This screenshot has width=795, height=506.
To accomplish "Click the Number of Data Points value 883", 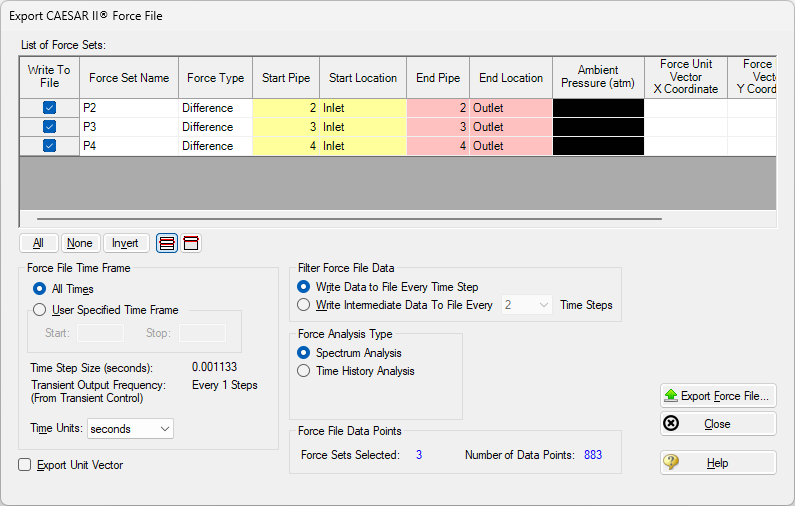I will click(x=593, y=455).
